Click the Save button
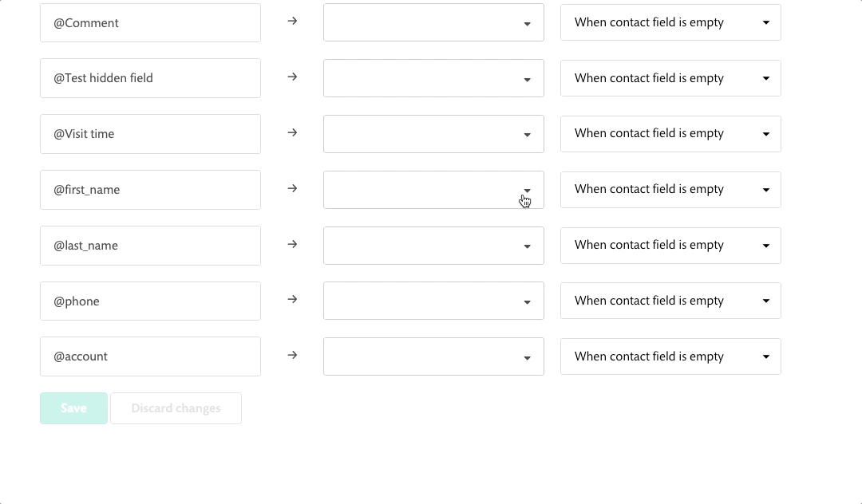 (x=73, y=408)
